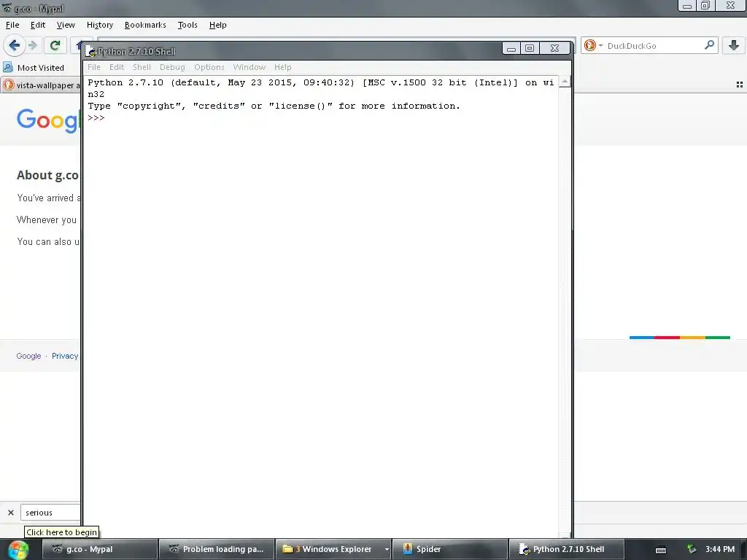Click the 3:44 PM clock
Image resolution: width=747 pixels, height=560 pixels.
[720, 549]
